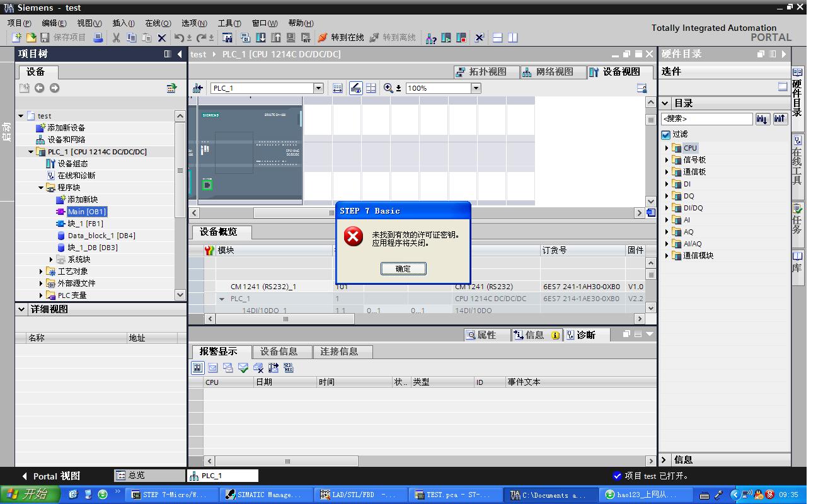Image resolution: width=823 pixels, height=504 pixels.
Task: Click the 转到在线 (Go online) toolbar icon
Action: point(341,38)
